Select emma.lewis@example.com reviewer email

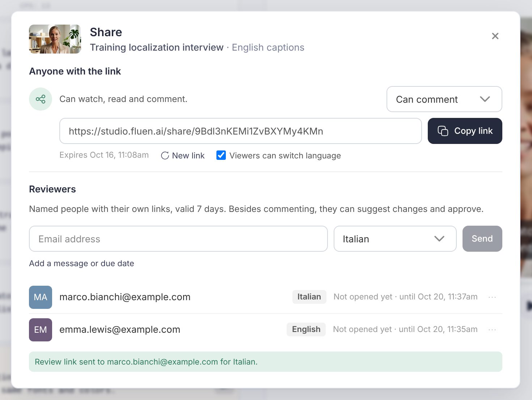tap(120, 329)
